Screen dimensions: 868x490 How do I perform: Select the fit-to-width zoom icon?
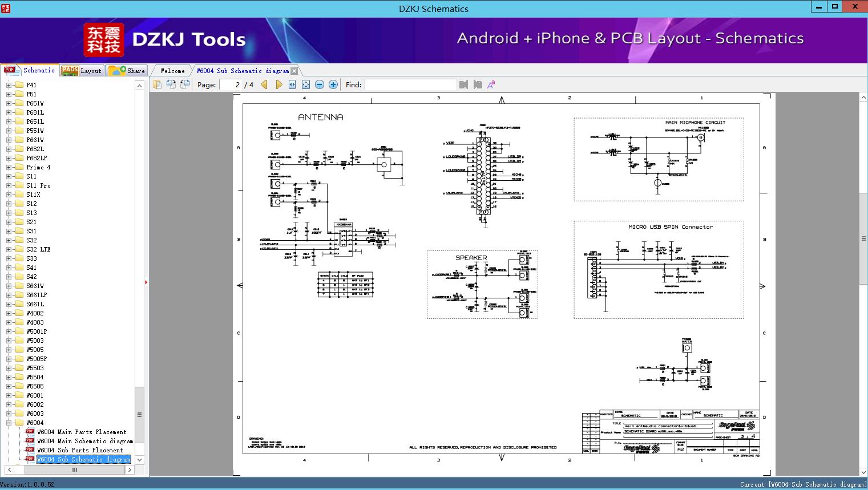(x=292, y=84)
